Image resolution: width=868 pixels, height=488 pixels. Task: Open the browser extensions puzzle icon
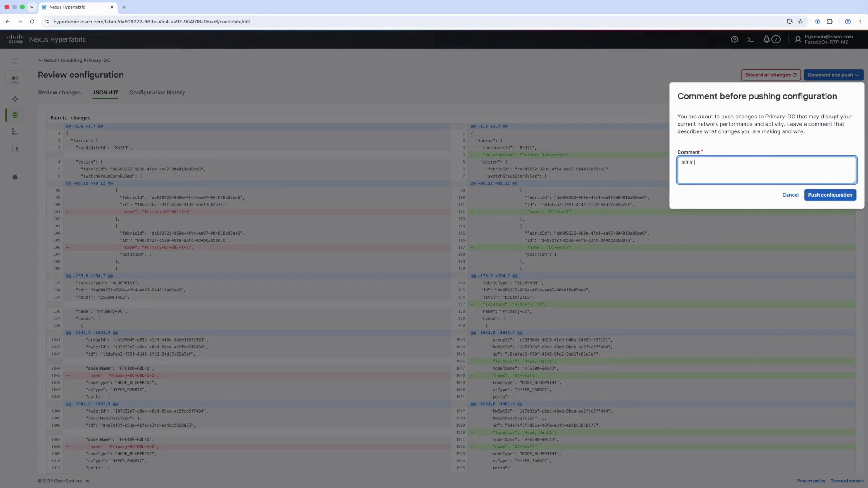830,22
